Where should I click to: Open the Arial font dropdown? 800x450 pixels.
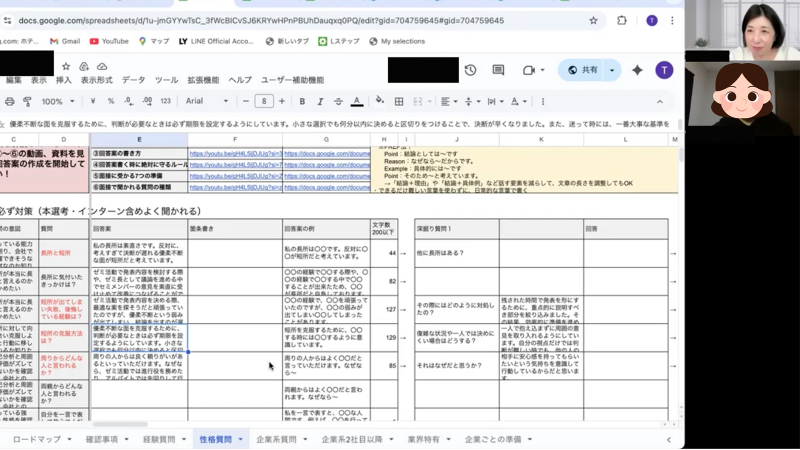click(x=207, y=101)
